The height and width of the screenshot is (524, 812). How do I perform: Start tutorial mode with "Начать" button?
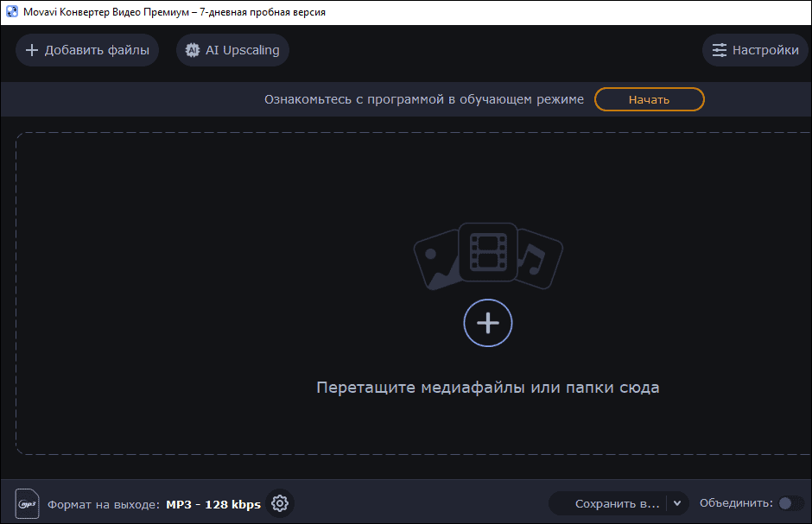(x=649, y=98)
